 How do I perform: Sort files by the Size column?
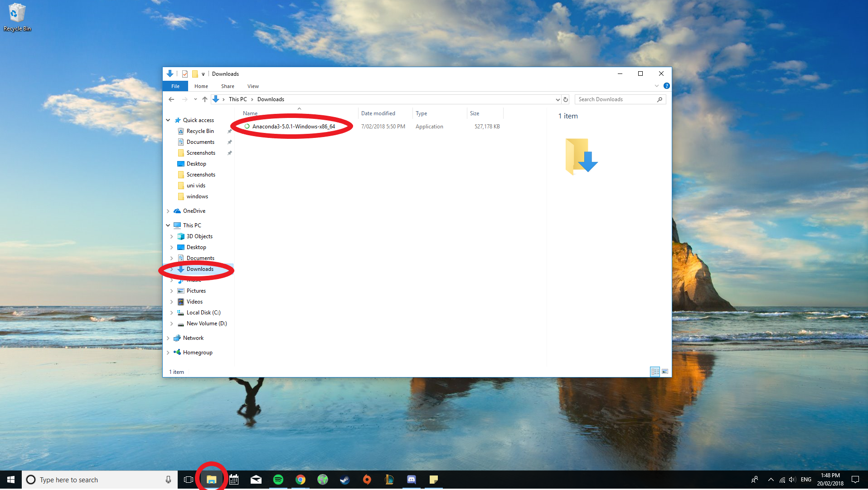[485, 113]
